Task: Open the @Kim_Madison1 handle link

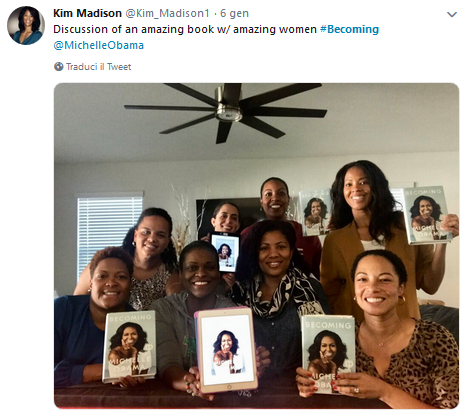Action: point(167,13)
